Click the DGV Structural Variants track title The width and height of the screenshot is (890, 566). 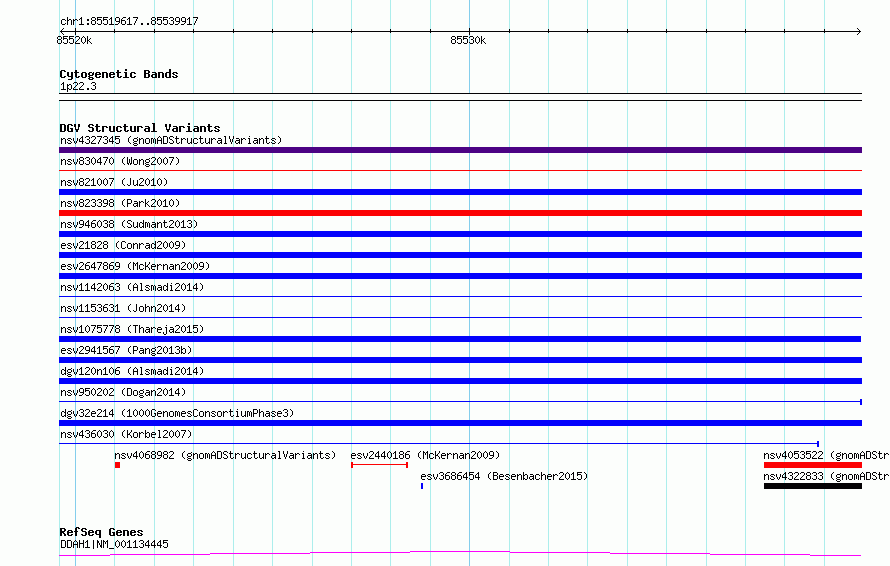tap(140, 128)
